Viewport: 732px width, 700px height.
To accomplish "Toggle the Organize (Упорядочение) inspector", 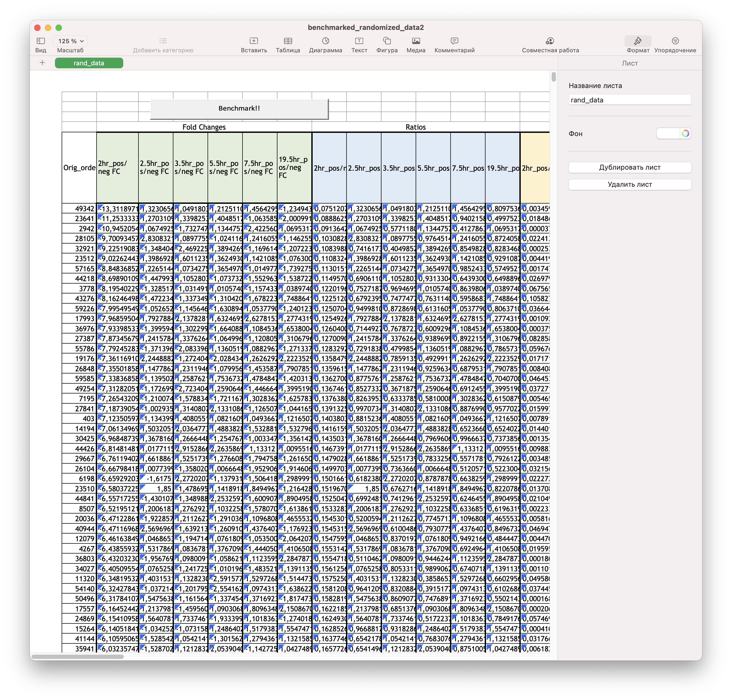I will (x=675, y=41).
